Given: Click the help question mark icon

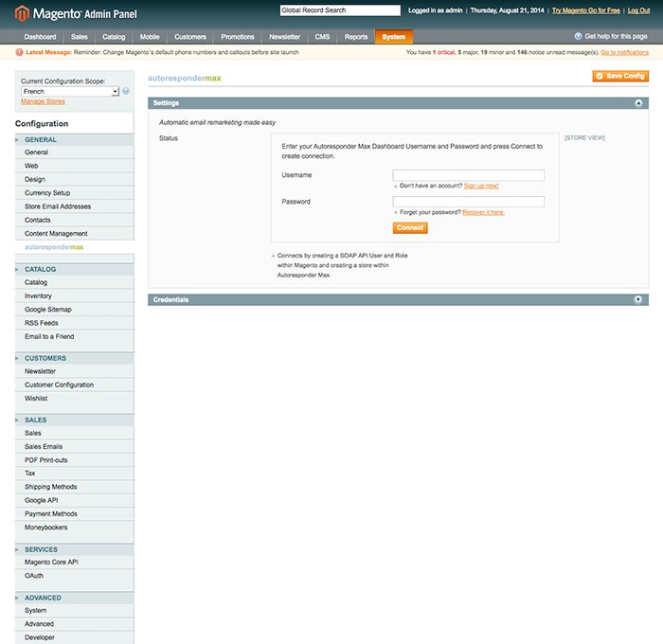Looking at the screenshot, I should pos(578,36).
